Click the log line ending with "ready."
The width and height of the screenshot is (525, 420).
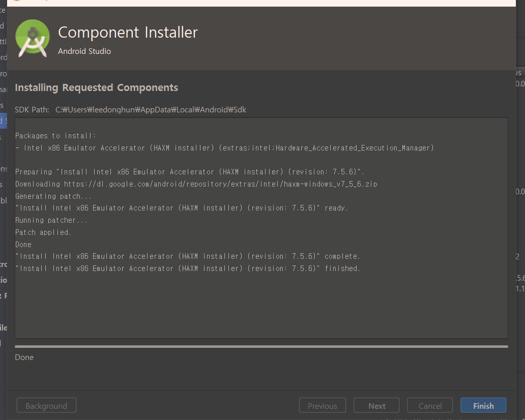182,208
